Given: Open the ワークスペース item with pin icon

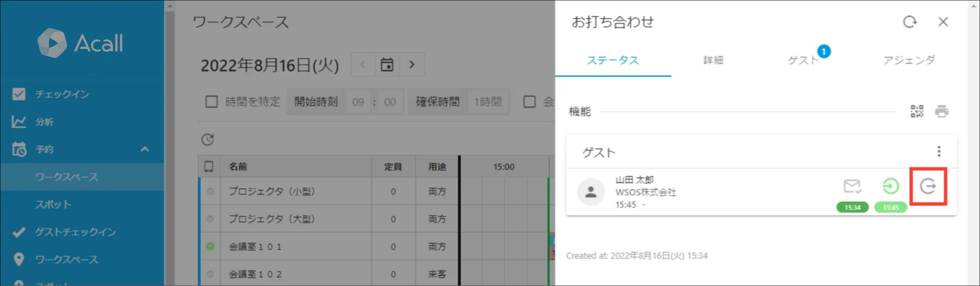Looking at the screenshot, I should (82, 260).
